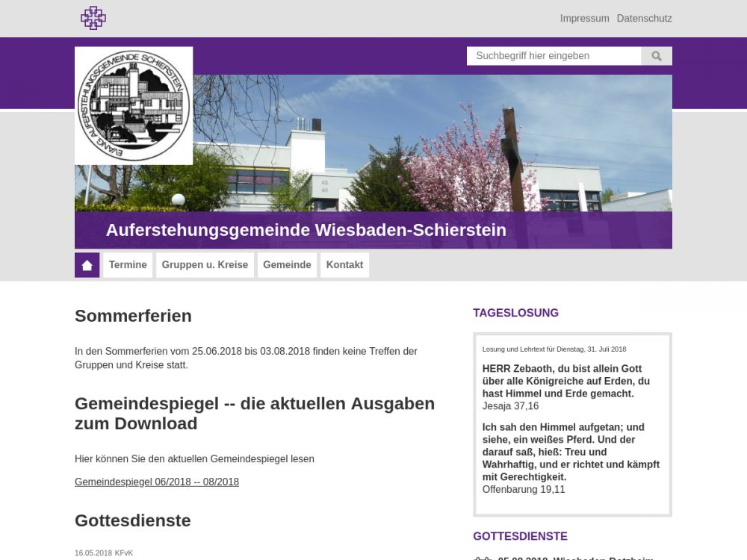The height and width of the screenshot is (560, 747).
Task: Click the Jesaja 37,16 verse reference
Action: [x=510, y=406]
